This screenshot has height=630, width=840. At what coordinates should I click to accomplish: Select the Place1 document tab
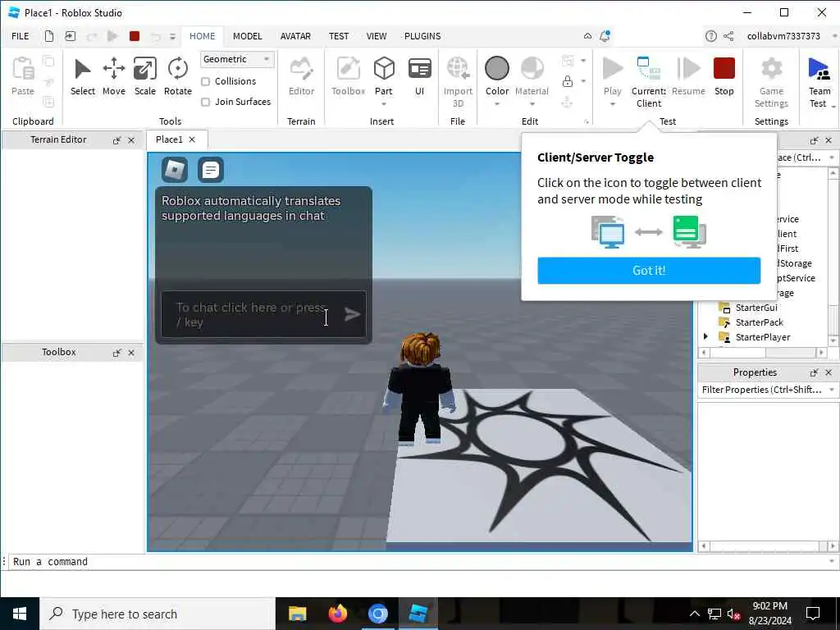(x=169, y=139)
